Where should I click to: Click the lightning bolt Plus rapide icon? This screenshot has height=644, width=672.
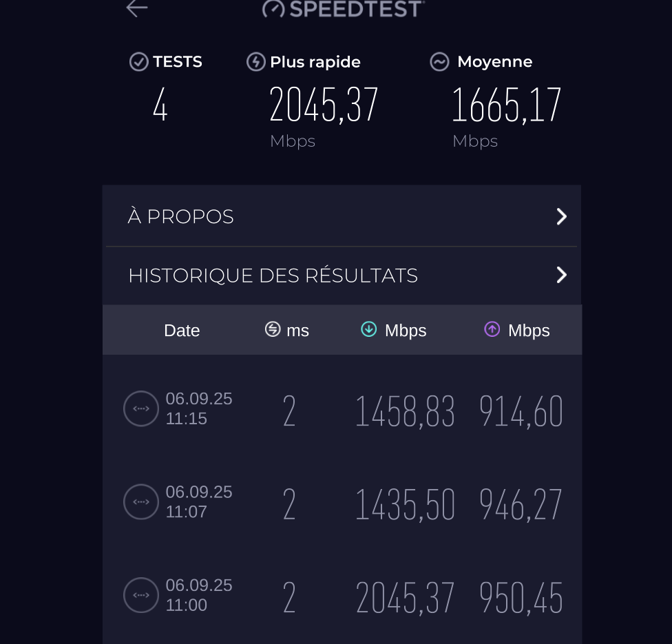(255, 62)
